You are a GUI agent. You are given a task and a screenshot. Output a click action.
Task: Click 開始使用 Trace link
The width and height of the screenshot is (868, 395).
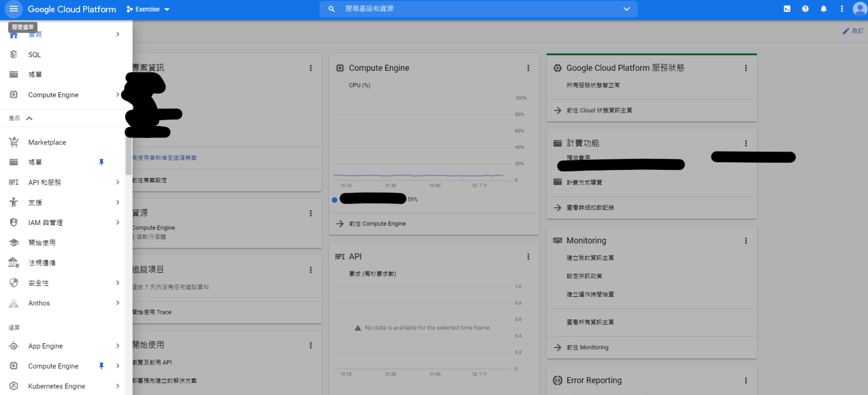(x=152, y=312)
